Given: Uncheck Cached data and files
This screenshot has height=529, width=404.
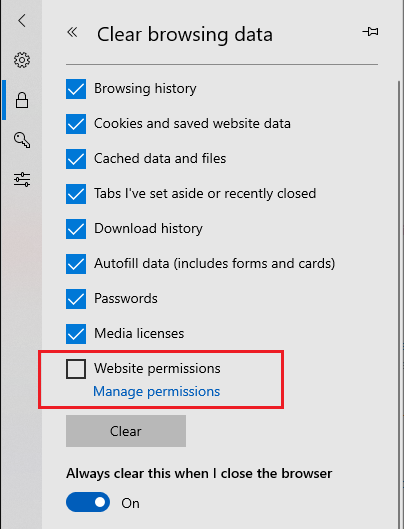Looking at the screenshot, I should 76,159.
